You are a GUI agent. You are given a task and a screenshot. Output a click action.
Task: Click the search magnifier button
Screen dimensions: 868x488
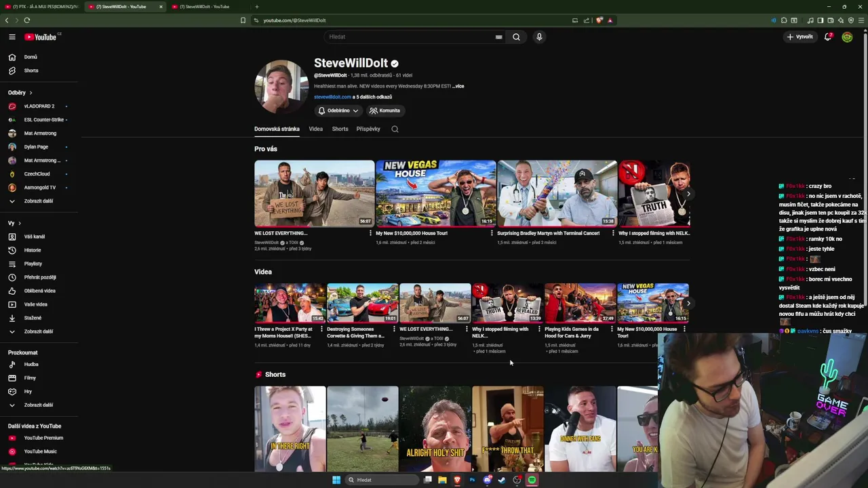[x=516, y=37]
